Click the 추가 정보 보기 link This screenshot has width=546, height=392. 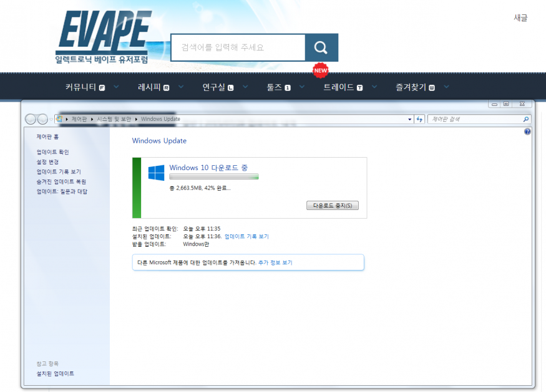tap(275, 262)
